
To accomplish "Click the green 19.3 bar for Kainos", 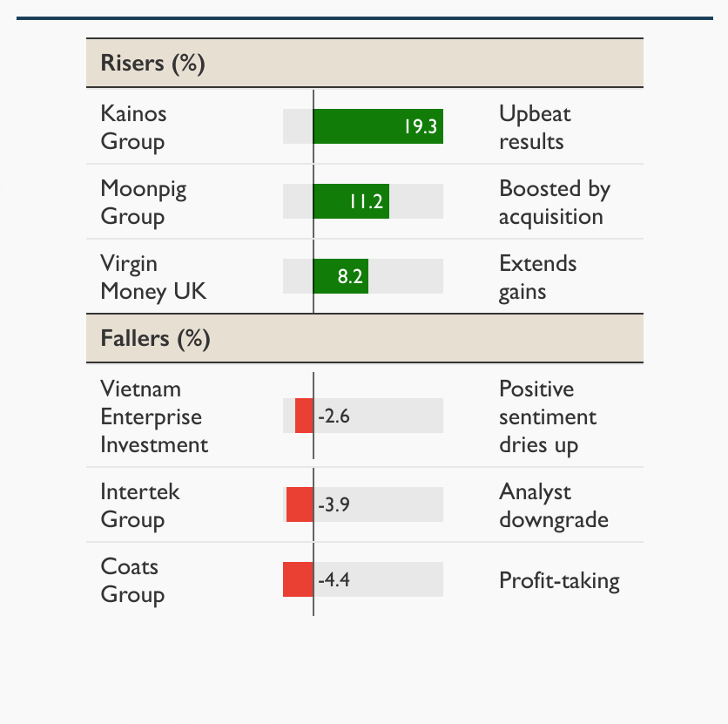I will (x=378, y=127).
